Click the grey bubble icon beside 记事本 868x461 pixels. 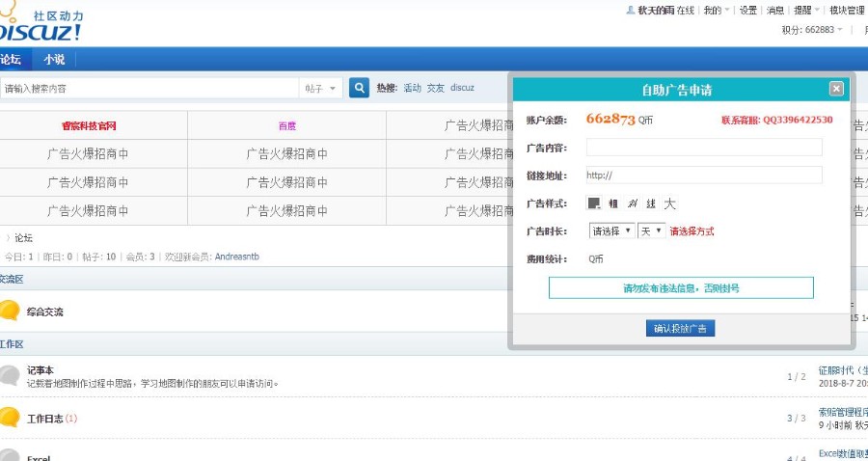point(10,375)
